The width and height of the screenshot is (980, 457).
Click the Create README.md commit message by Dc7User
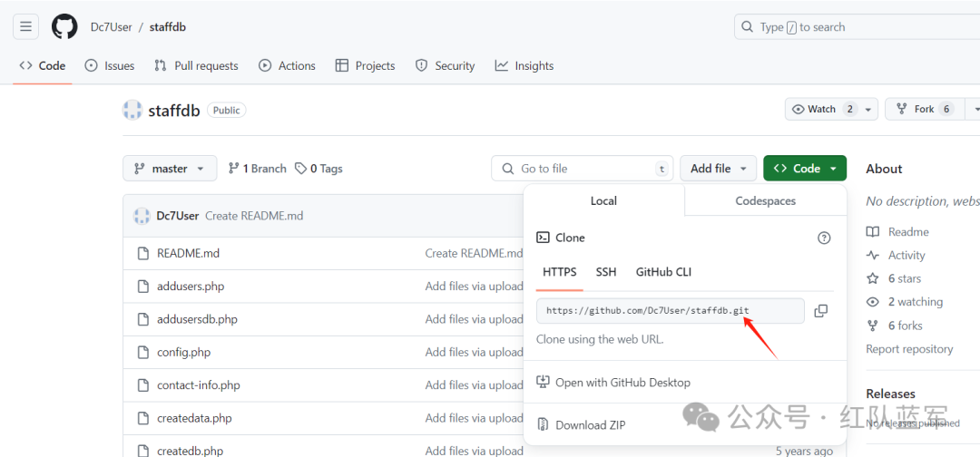254,216
